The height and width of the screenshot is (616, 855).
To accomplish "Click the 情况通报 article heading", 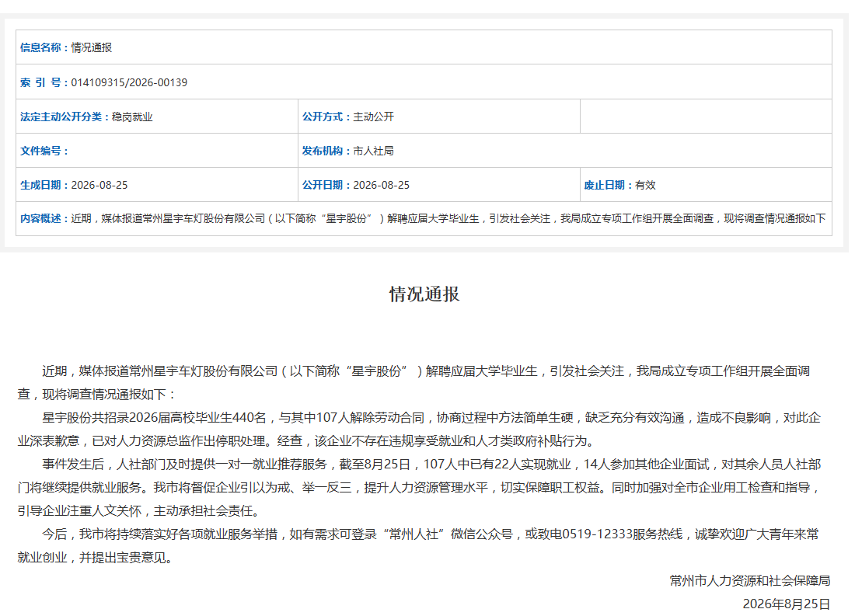I will (424, 294).
